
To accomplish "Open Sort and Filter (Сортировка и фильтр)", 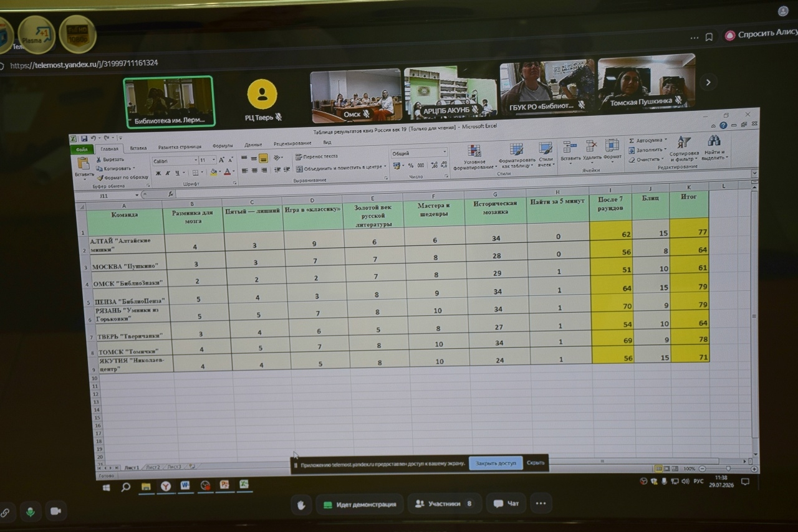I will (x=684, y=148).
